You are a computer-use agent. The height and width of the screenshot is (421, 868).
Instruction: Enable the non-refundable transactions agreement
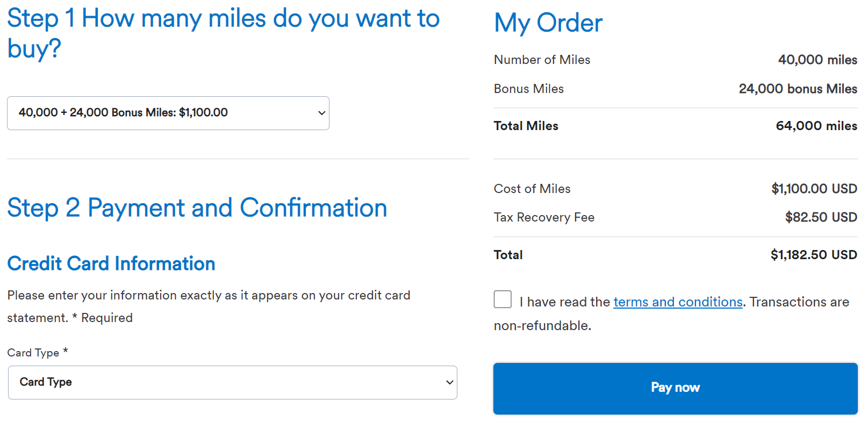coord(503,299)
